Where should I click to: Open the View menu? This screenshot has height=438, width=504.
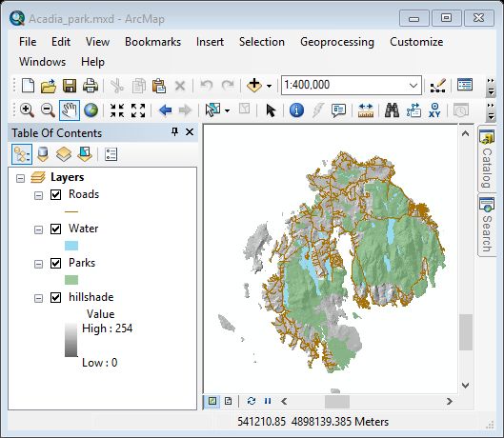[97, 42]
